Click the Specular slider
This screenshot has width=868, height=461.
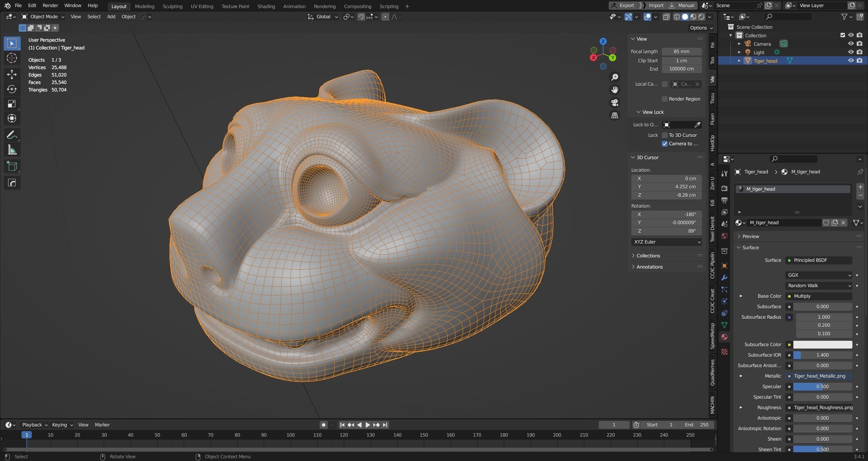822,386
